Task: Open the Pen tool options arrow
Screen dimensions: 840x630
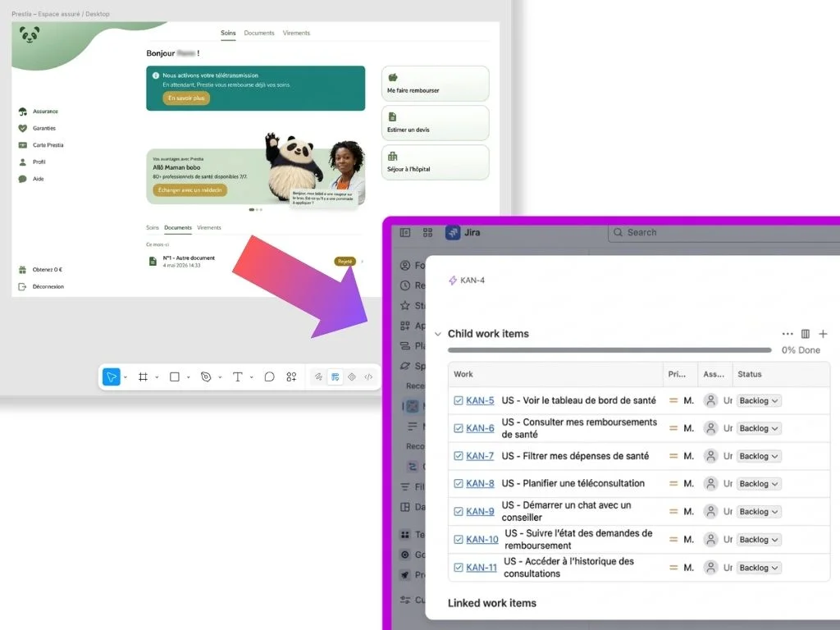Action: [220, 377]
